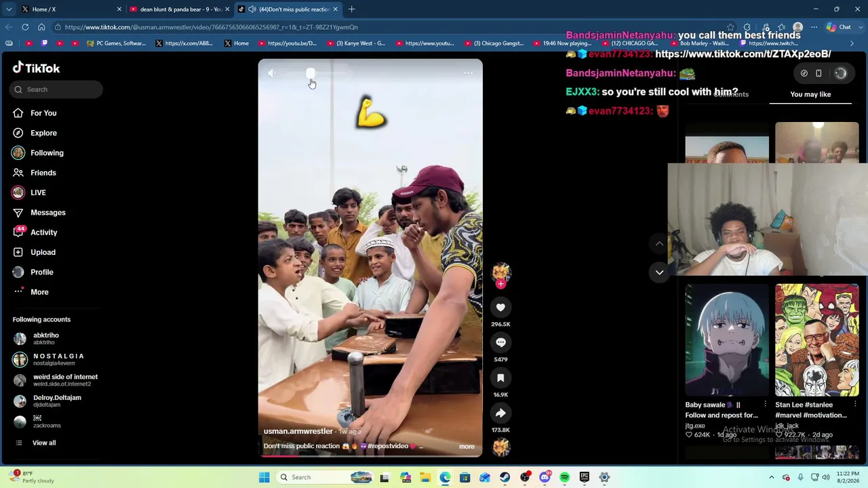Mute the video with the speaker icon
Viewport: 868px width, 488px height.
(271, 73)
